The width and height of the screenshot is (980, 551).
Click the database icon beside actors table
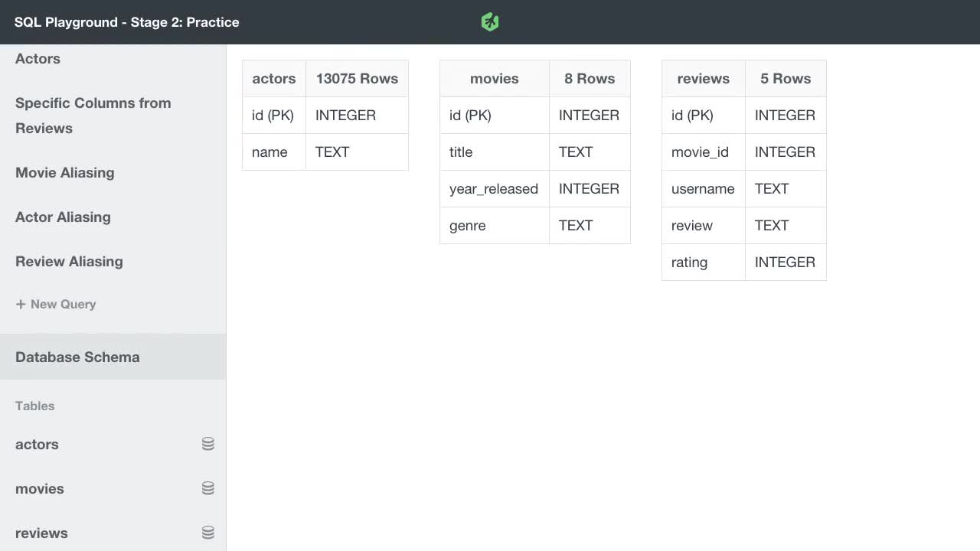pyautogui.click(x=207, y=444)
